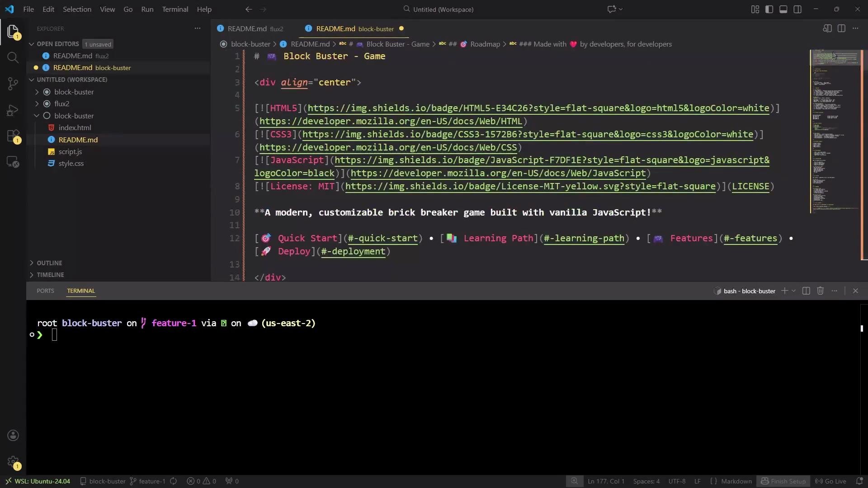
Task: Open the Copilot chat icon in title bar
Action: 612,9
